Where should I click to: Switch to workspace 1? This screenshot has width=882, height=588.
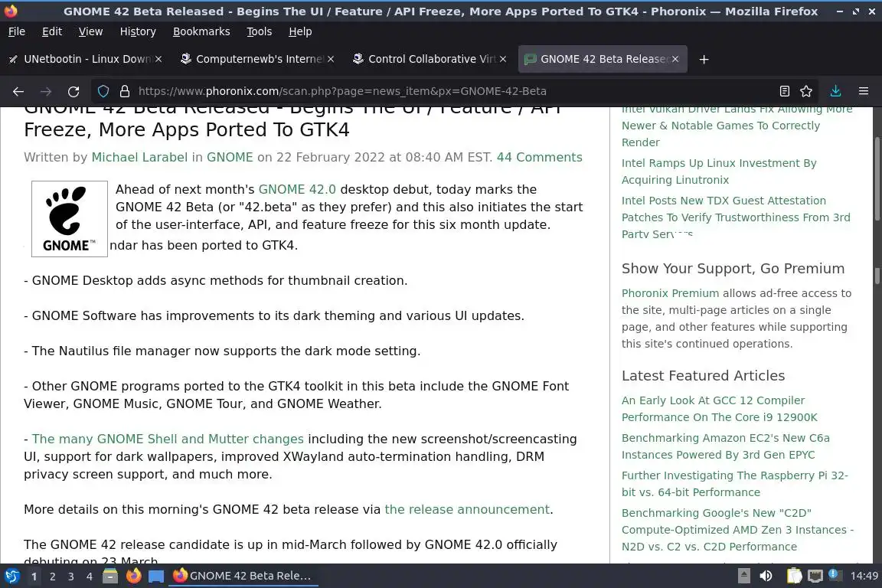pos(34,577)
